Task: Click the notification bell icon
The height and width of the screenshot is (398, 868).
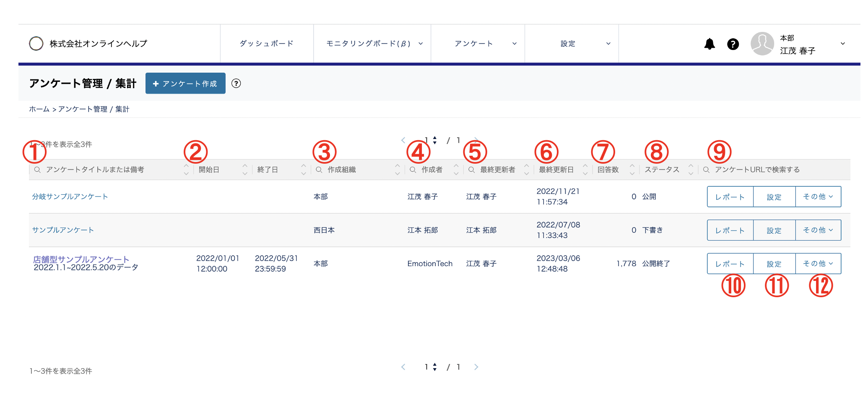Action: pos(710,44)
